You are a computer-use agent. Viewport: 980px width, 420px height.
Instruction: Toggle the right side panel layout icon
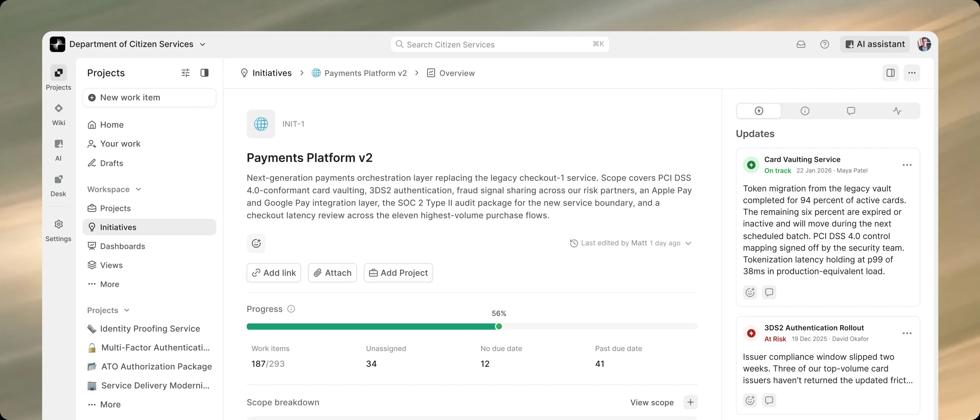[890, 73]
